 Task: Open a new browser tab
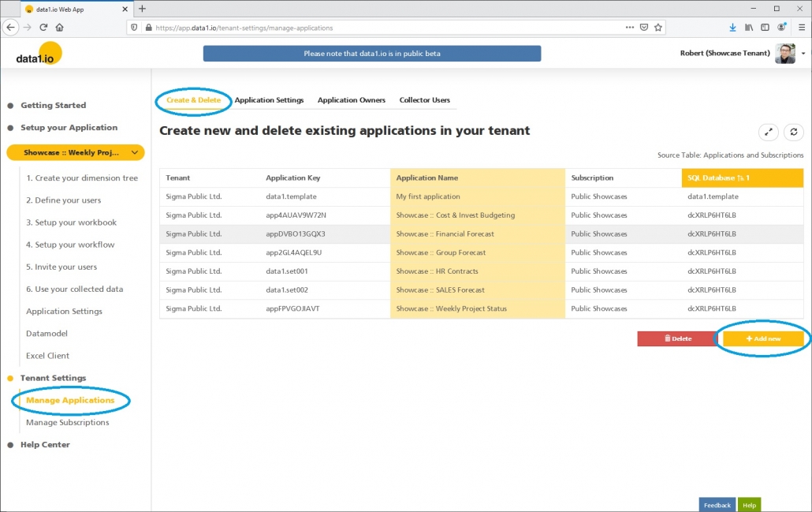[x=142, y=9]
